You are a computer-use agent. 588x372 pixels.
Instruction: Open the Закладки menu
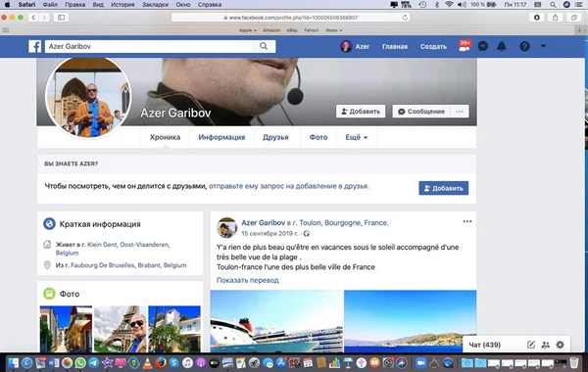pos(155,5)
